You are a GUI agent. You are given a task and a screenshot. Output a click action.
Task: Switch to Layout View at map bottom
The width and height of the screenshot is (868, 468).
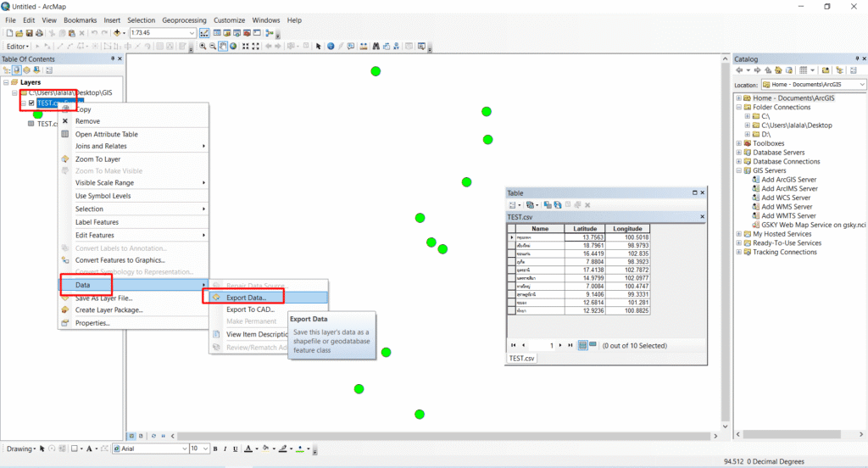141,436
